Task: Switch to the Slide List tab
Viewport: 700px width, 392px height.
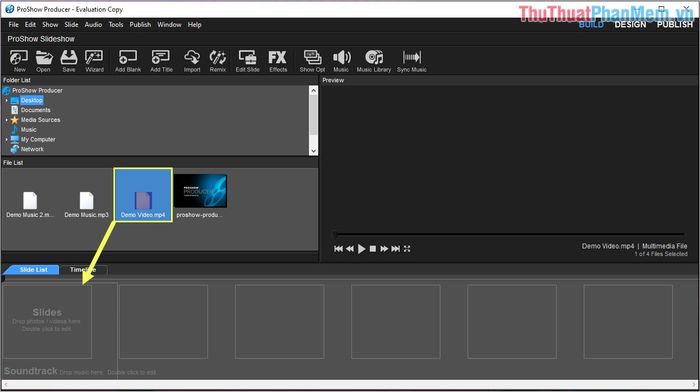Action: click(32, 270)
